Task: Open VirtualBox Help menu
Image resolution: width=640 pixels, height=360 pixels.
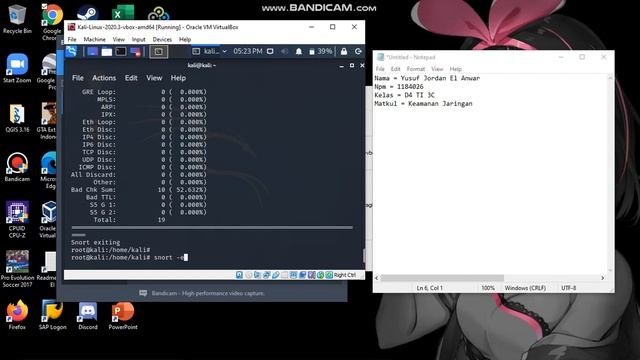Action: click(x=185, y=39)
